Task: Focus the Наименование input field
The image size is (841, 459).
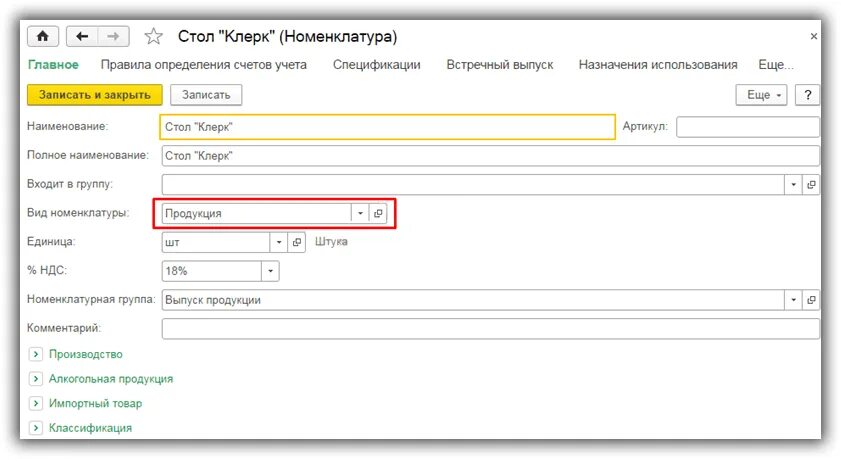Action: point(387,127)
